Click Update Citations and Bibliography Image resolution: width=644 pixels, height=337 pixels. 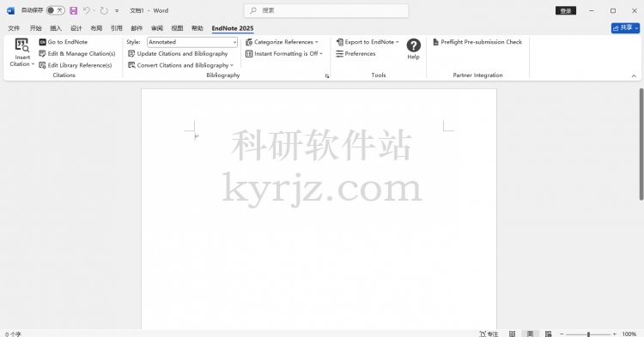178,54
